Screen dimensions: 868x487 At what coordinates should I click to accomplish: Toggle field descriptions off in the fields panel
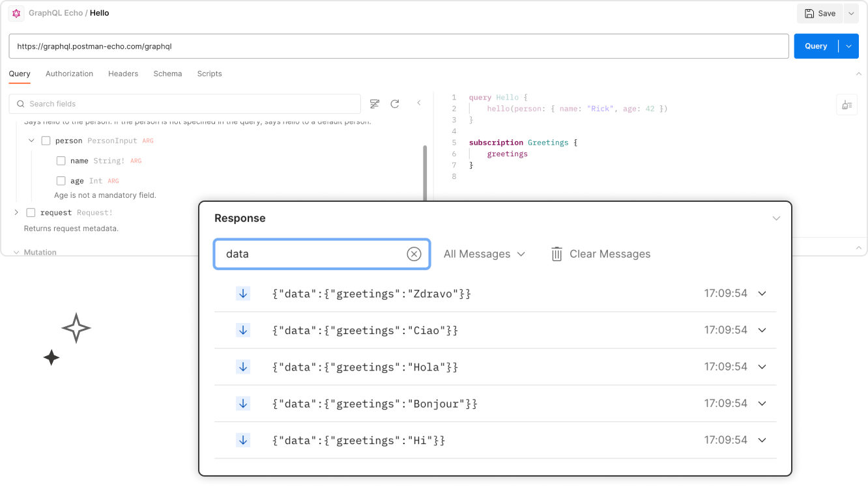pyautogui.click(x=374, y=103)
